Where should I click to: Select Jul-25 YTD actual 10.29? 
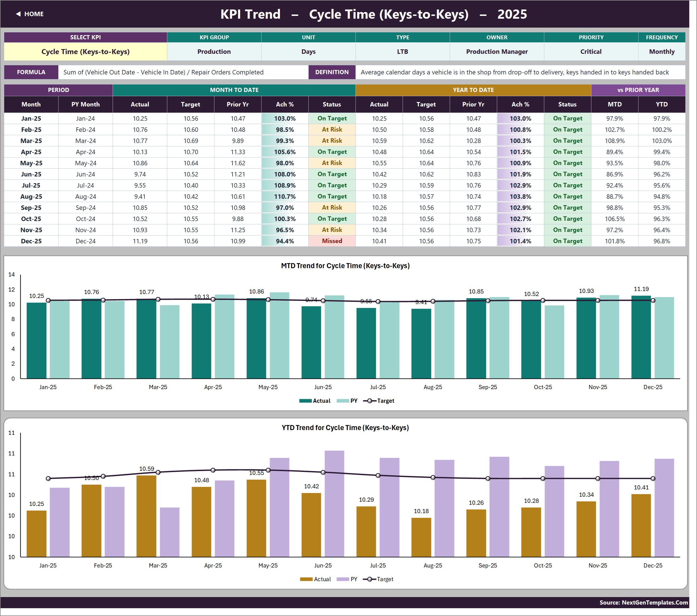click(x=379, y=185)
